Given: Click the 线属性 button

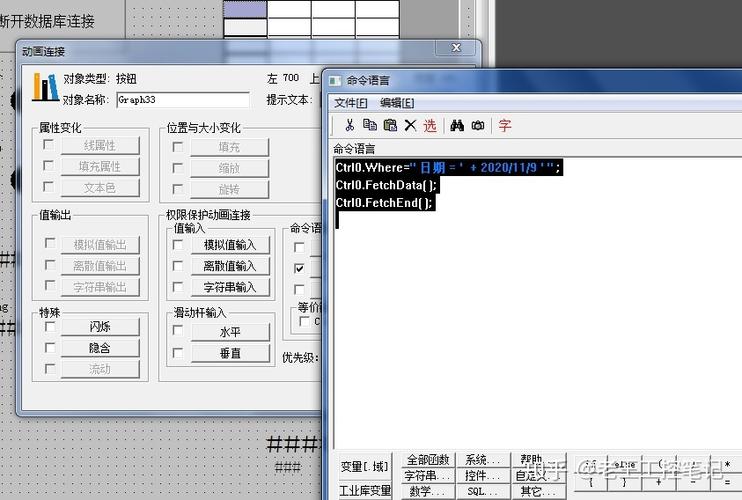Looking at the screenshot, I should pos(100,145).
